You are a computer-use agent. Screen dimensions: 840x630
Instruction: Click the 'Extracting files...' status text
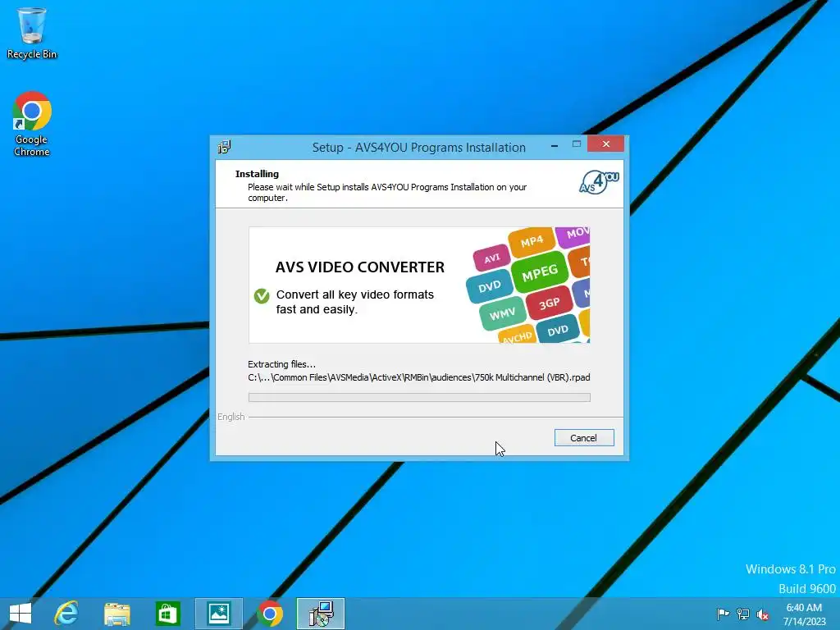click(x=282, y=364)
